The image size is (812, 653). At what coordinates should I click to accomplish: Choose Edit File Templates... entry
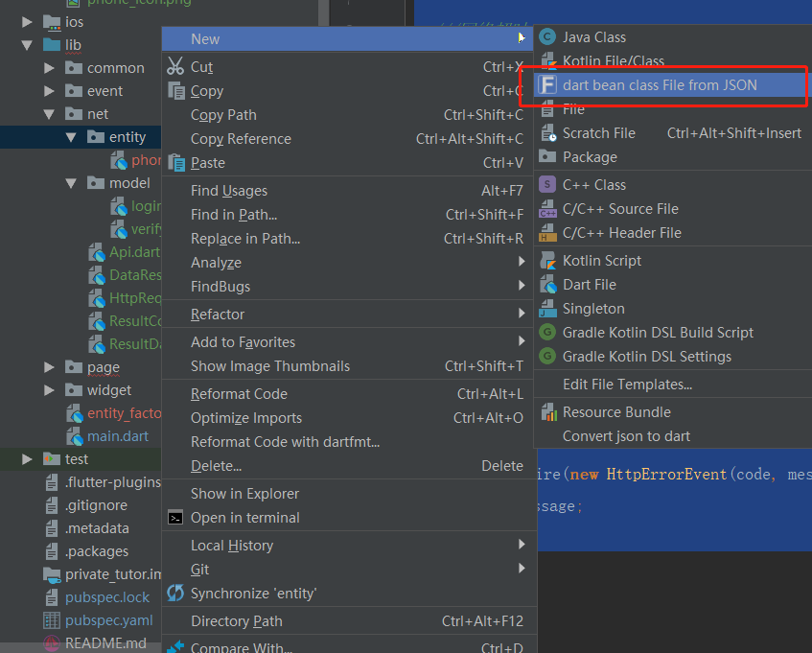673,385
